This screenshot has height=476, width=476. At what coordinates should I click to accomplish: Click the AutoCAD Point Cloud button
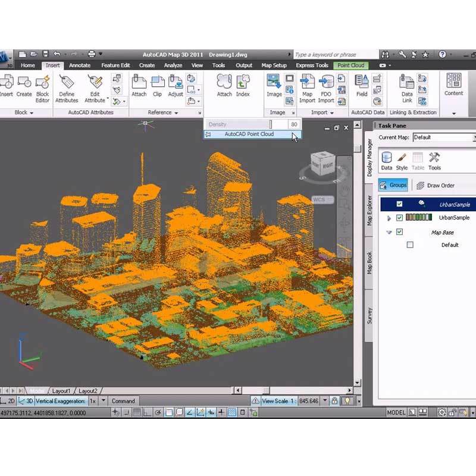(x=252, y=134)
